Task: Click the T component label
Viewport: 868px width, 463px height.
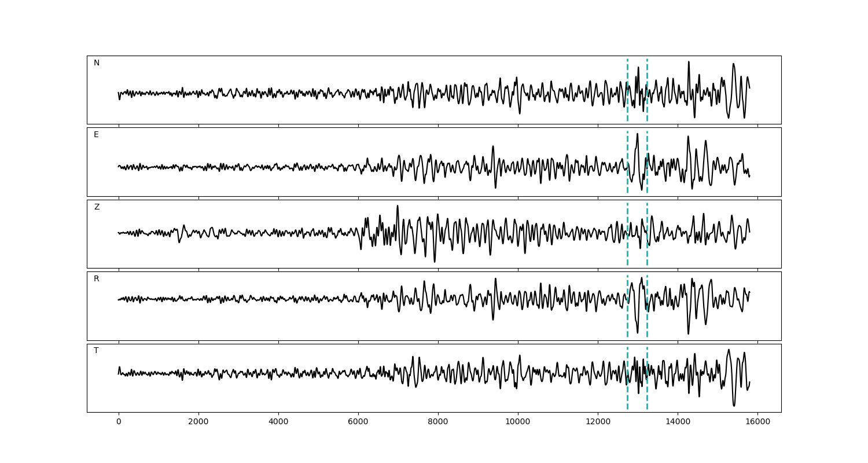Action: 96,351
